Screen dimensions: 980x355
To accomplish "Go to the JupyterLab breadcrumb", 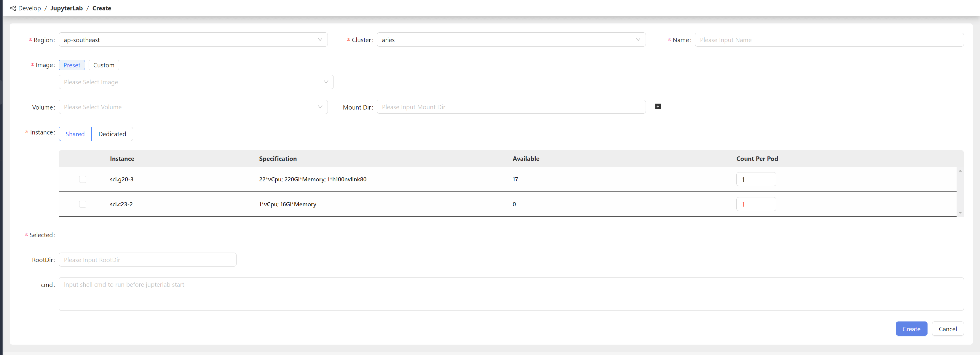I will 67,8.
